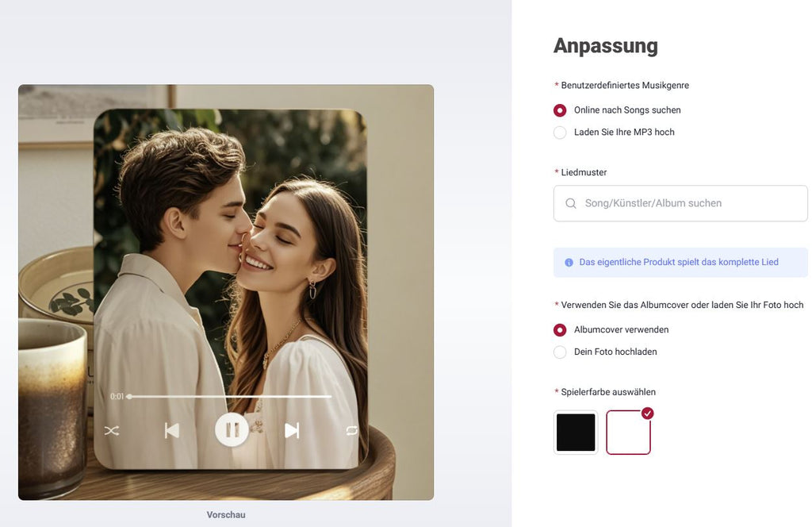Image resolution: width=812 pixels, height=527 pixels.
Task: Select 'Online nach Songs suchen' radio button
Action: [x=560, y=110]
